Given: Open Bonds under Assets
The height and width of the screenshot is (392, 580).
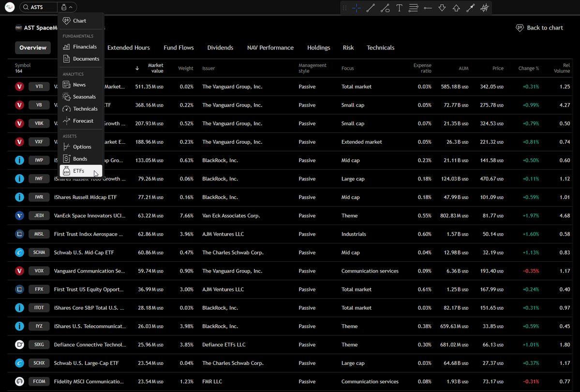Looking at the screenshot, I should [81, 158].
